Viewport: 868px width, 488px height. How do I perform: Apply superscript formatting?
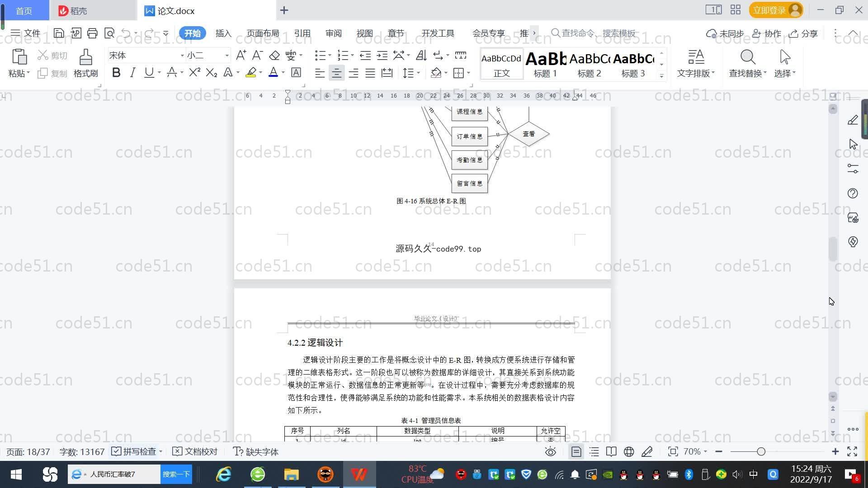click(194, 73)
